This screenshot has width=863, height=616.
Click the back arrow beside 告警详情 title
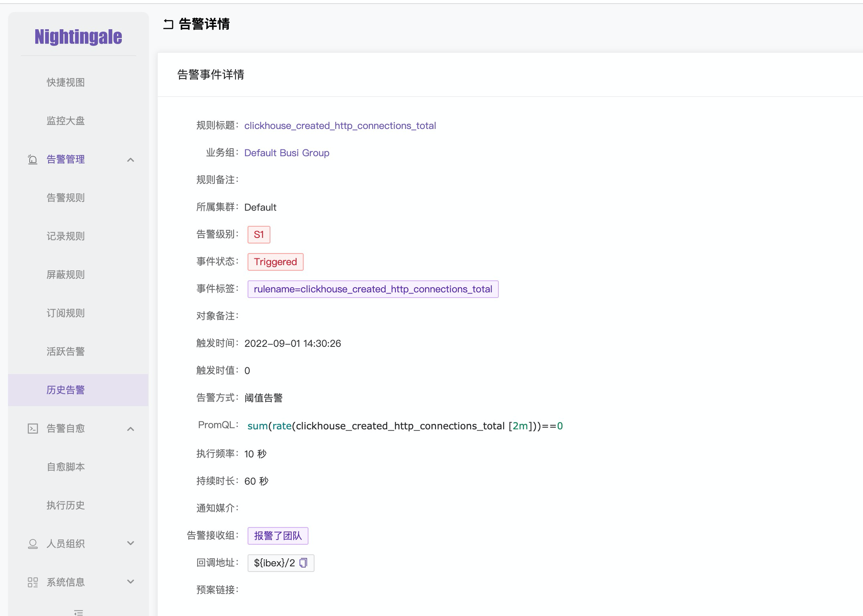pos(169,25)
